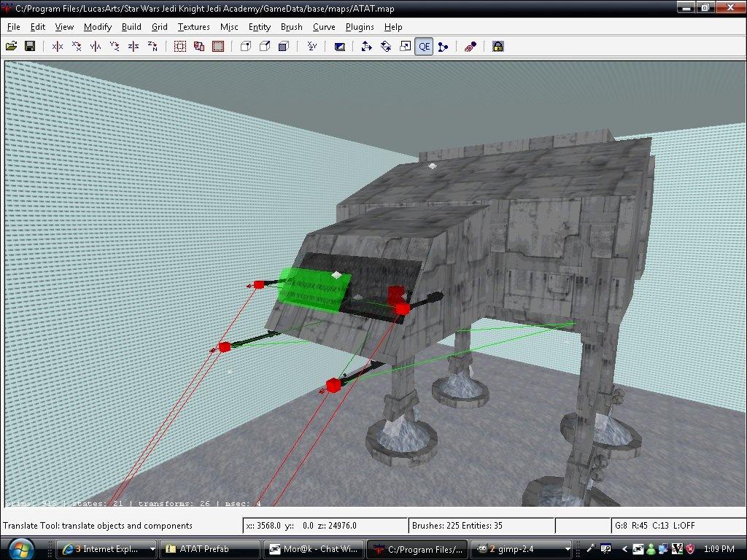
Task: Activate the Translate tool icon
Action: (x=367, y=47)
